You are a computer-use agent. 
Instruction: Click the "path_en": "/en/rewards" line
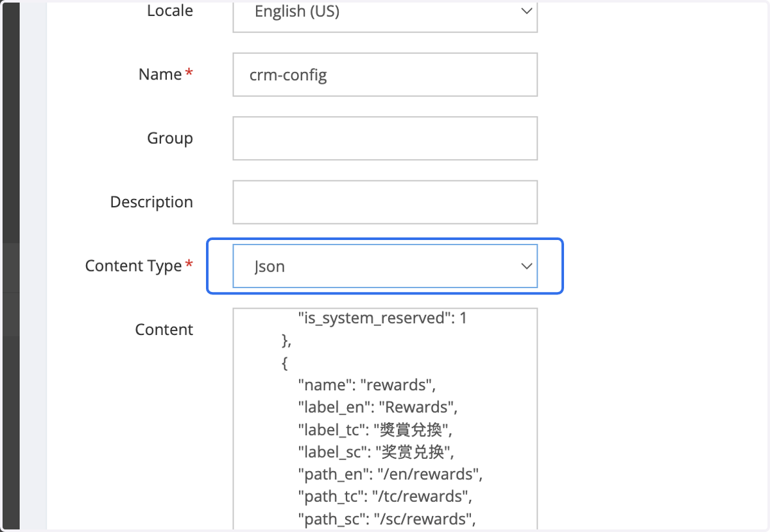point(389,474)
